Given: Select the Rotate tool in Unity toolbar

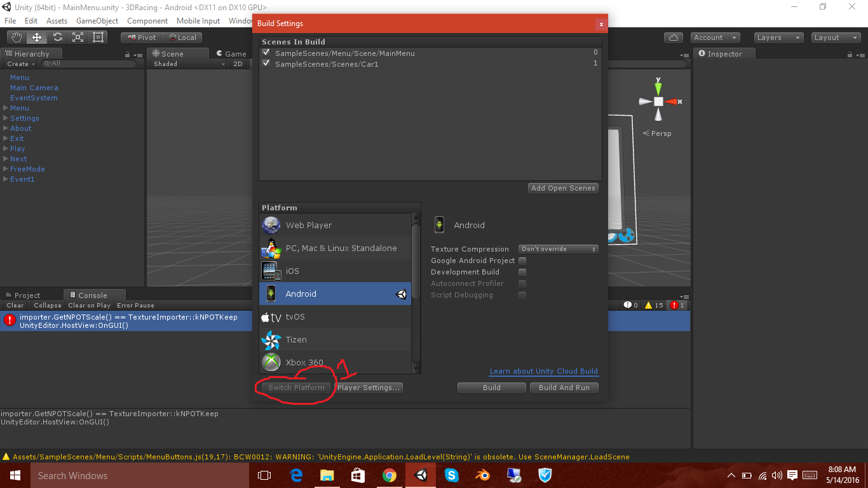Looking at the screenshot, I should pyautogui.click(x=57, y=37).
